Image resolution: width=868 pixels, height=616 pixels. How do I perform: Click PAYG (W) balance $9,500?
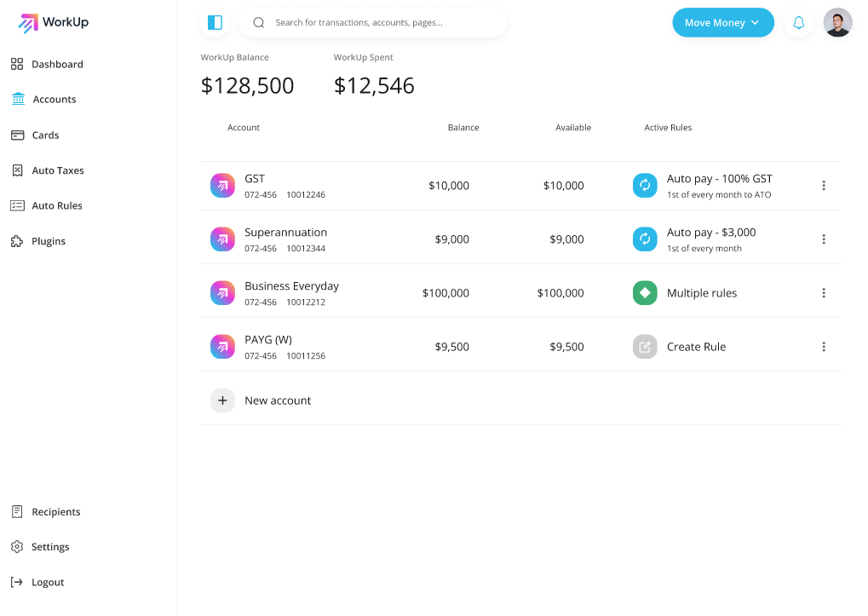tap(451, 347)
